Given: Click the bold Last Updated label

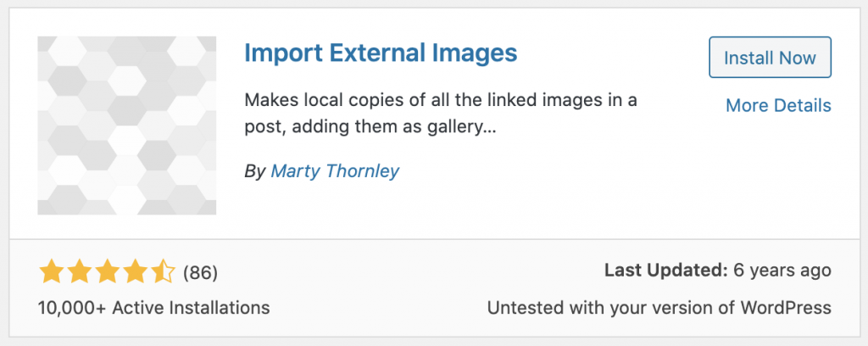Looking at the screenshot, I should [x=666, y=271].
